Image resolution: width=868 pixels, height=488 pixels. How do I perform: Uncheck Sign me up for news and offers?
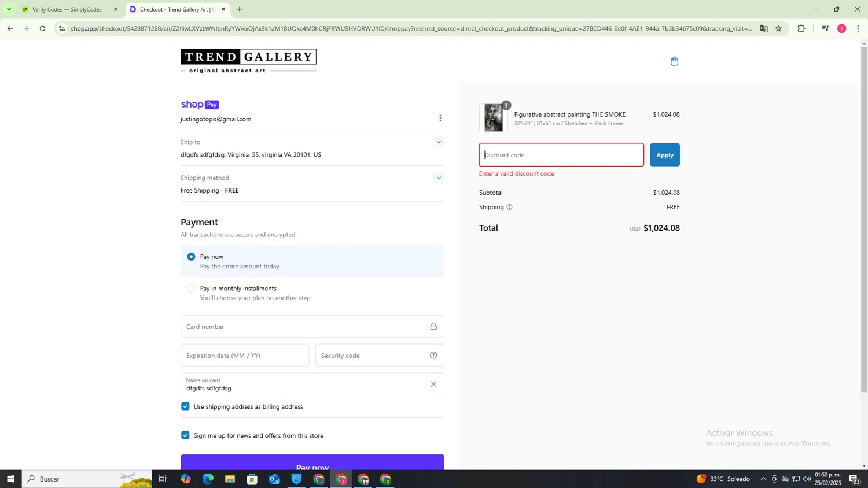point(185,435)
